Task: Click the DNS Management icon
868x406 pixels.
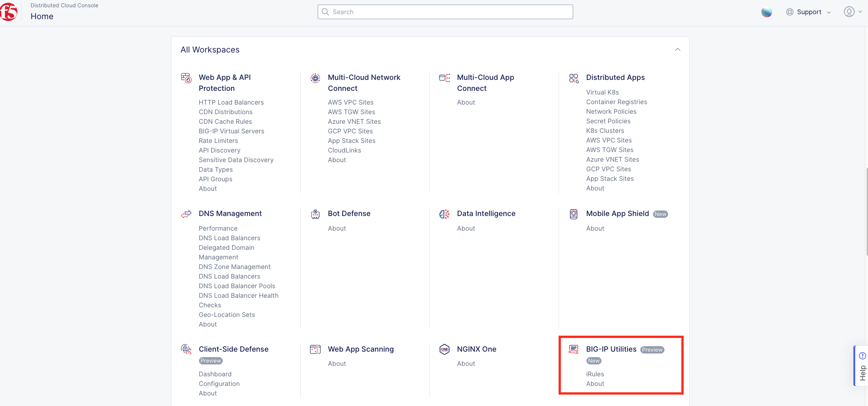Action: [186, 214]
